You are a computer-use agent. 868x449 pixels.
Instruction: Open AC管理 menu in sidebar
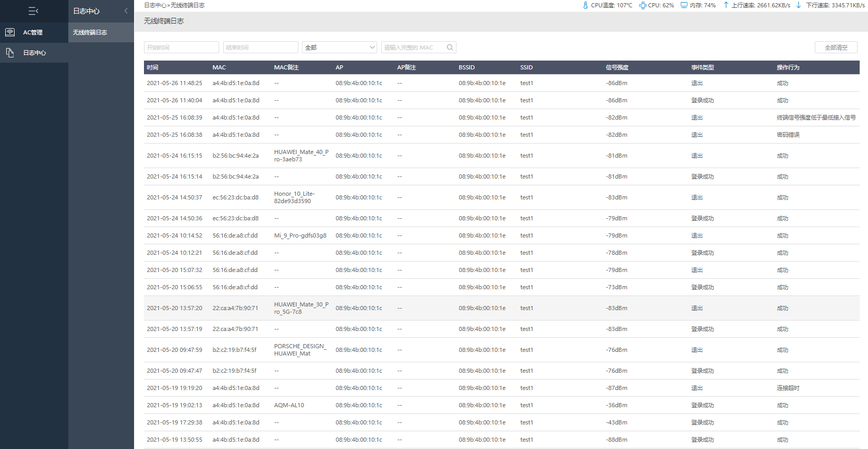pyautogui.click(x=34, y=32)
